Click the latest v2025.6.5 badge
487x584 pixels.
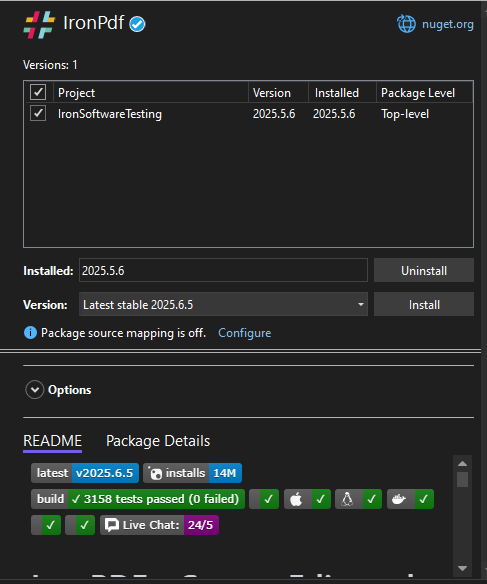click(x=85, y=473)
